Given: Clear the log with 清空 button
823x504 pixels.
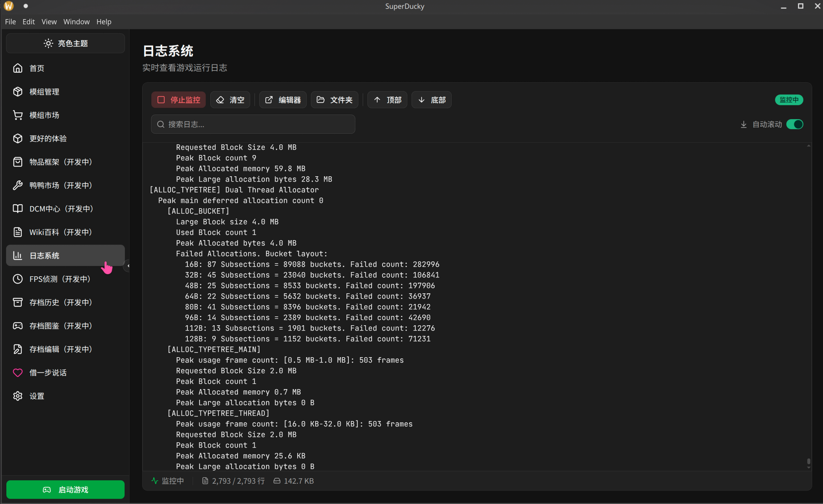Looking at the screenshot, I should [230, 100].
